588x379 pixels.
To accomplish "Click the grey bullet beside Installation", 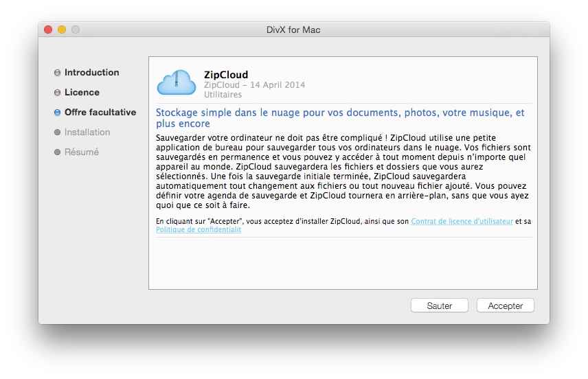I will (57, 133).
